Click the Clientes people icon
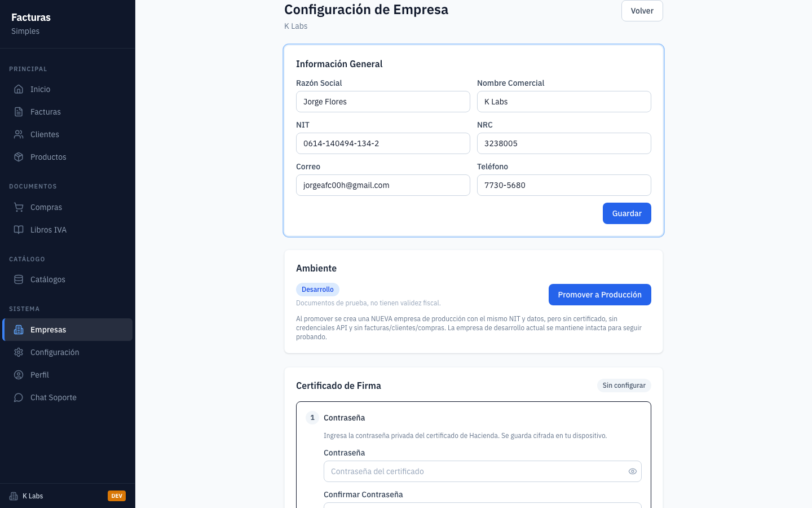This screenshot has height=508, width=812. (x=19, y=134)
